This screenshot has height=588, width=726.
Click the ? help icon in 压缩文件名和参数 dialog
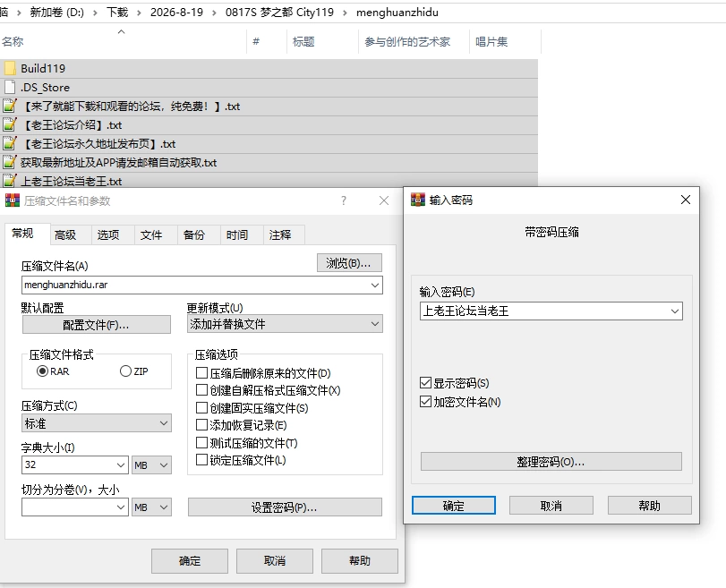pyautogui.click(x=344, y=200)
